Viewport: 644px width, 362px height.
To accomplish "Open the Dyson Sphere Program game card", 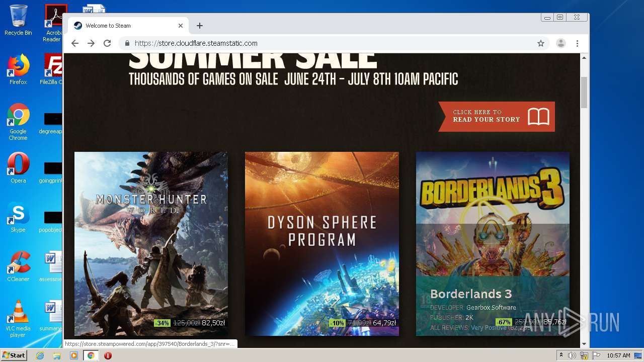I will click(322, 244).
